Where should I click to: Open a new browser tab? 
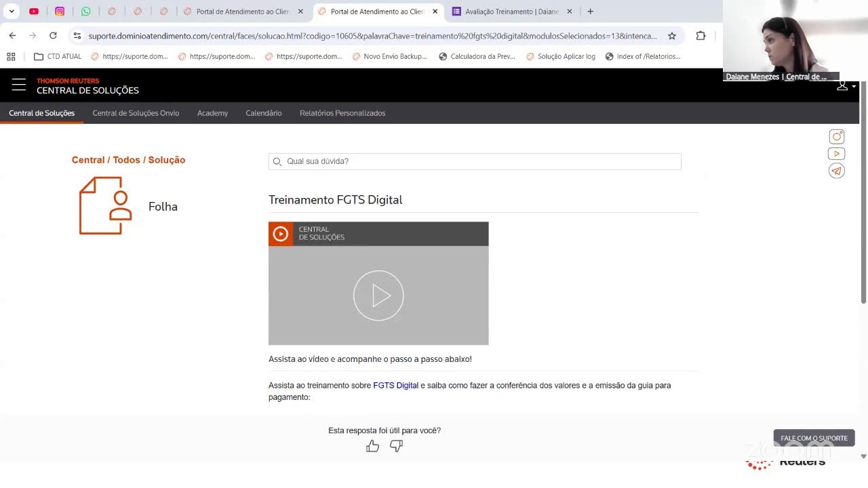click(590, 12)
